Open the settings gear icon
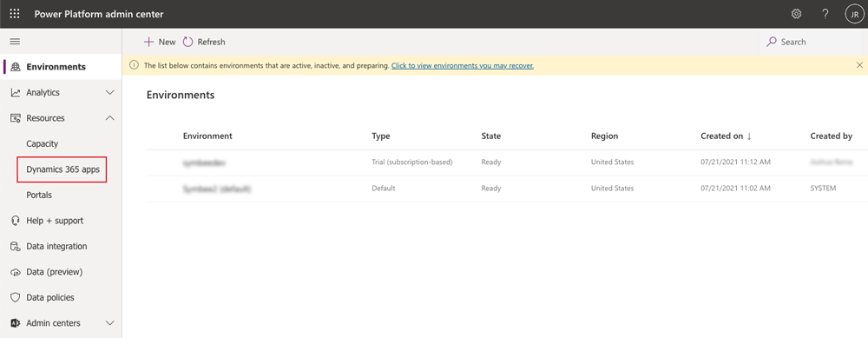The image size is (868, 338). pyautogui.click(x=796, y=14)
